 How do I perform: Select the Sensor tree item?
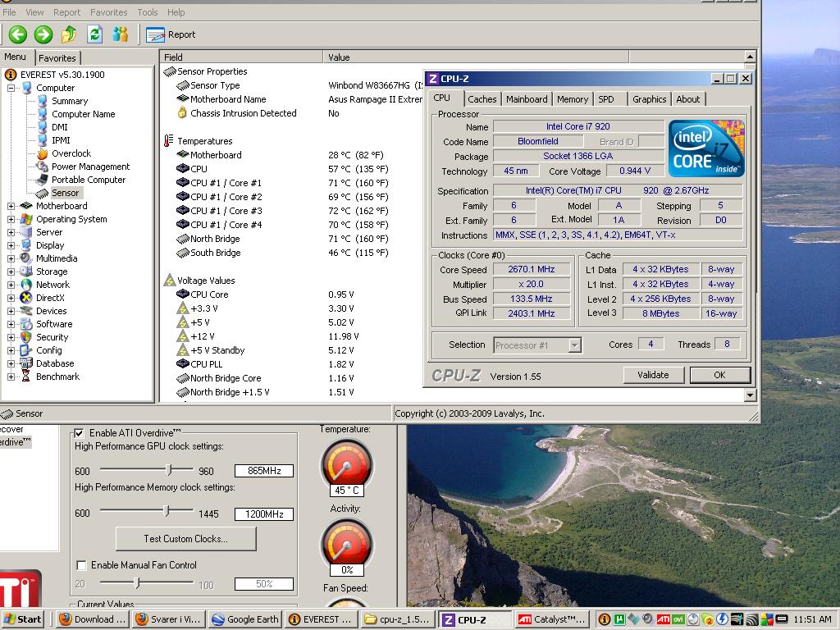(x=65, y=193)
